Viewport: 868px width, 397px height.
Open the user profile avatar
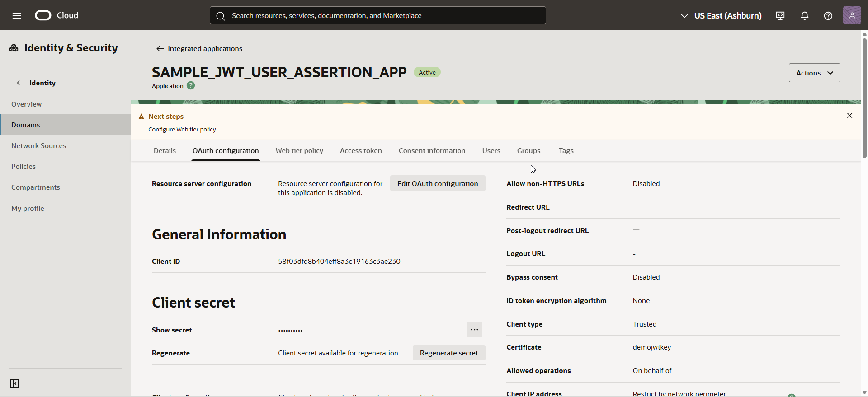coord(852,16)
